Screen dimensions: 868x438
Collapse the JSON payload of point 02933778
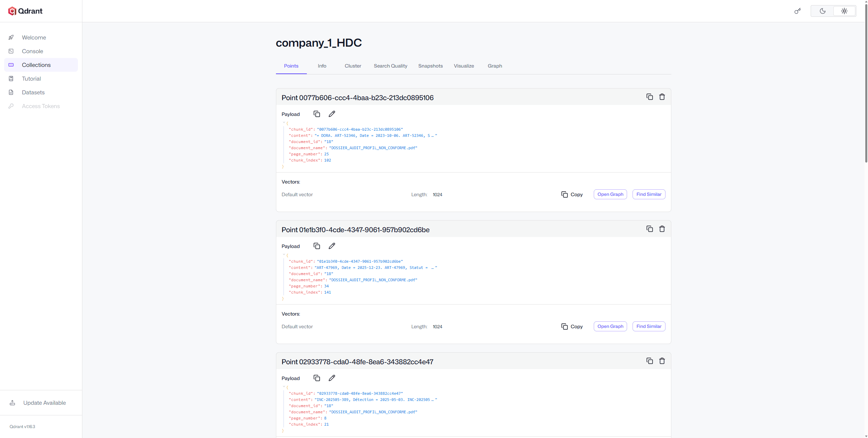coord(283,387)
